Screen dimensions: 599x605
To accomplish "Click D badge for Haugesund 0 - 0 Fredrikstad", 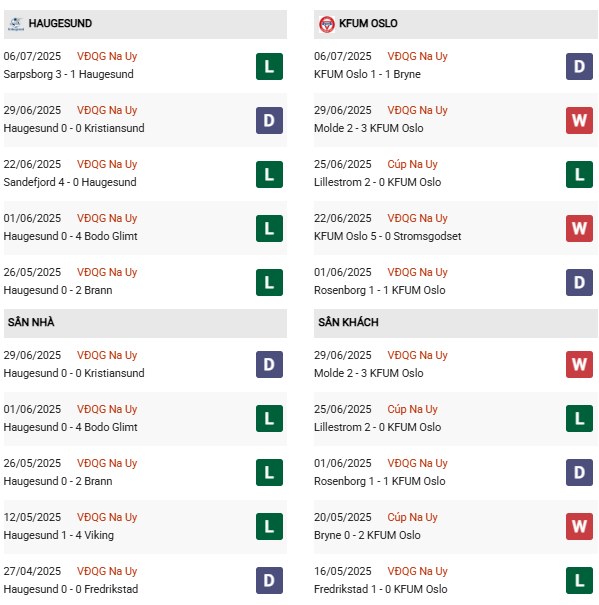I will click(269, 580).
